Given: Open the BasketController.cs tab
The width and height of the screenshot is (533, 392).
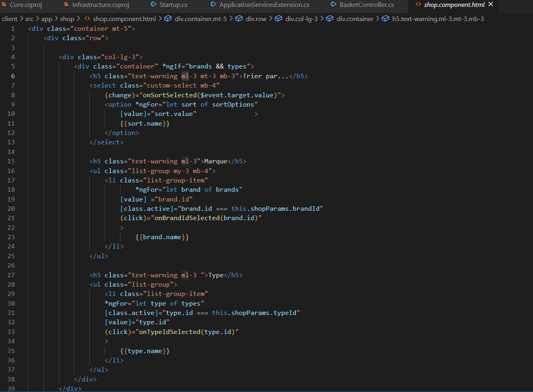Looking at the screenshot, I should coord(366,5).
